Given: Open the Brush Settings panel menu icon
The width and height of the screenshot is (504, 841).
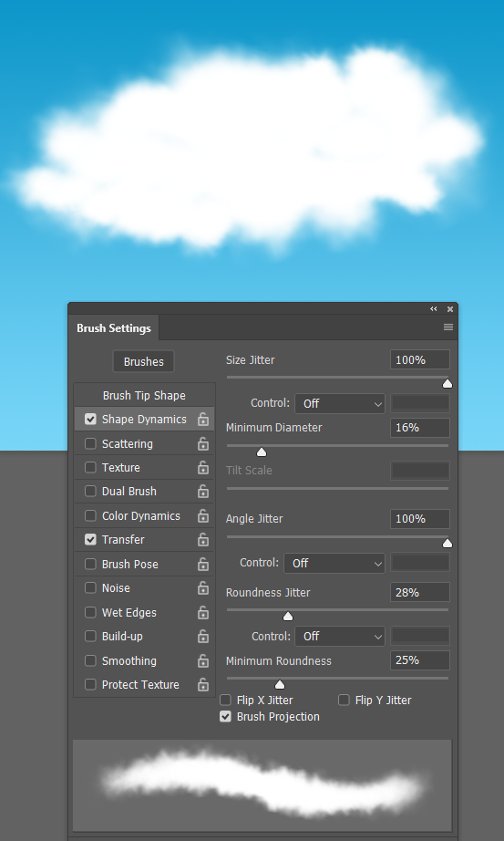Looking at the screenshot, I should tap(448, 327).
